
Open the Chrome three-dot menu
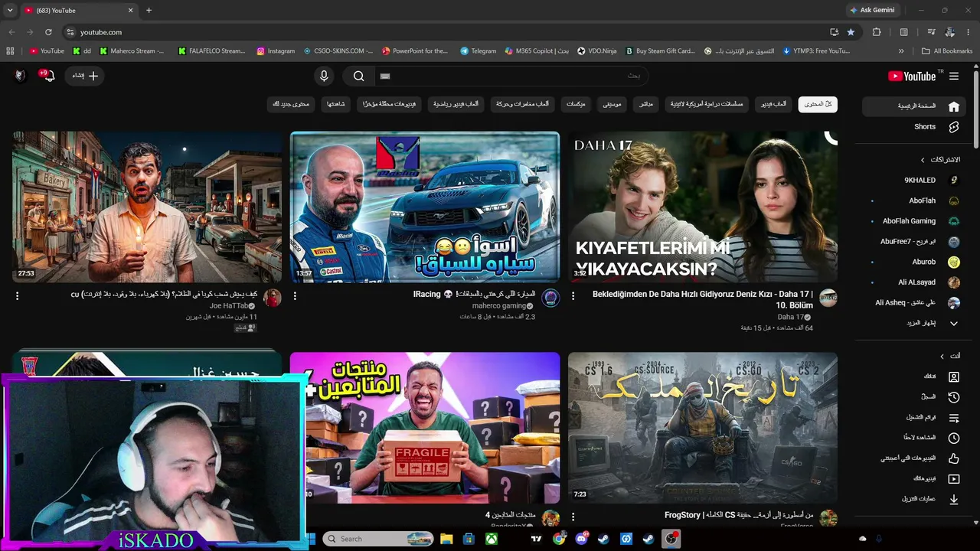(x=967, y=32)
